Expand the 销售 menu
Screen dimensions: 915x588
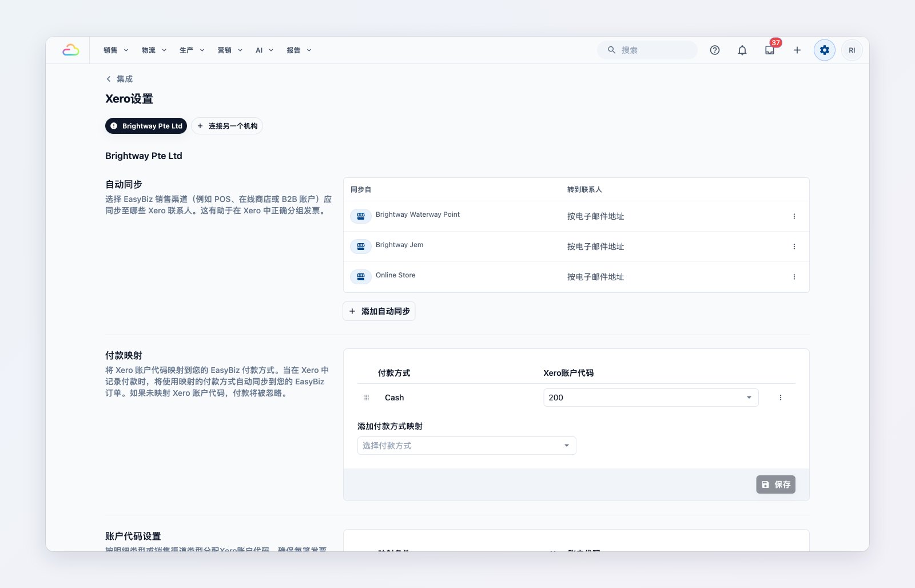(x=116, y=50)
